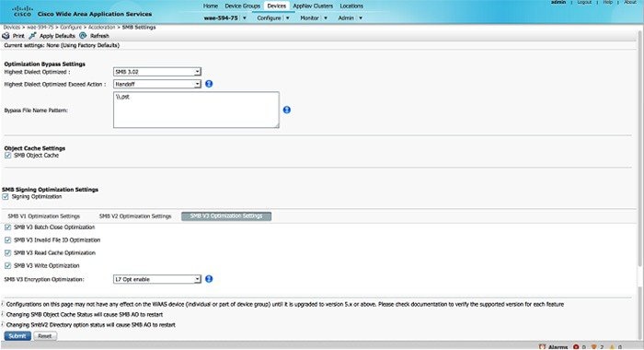
Task: Open help for Bypass File Name Pattern
Action: pyautogui.click(x=287, y=110)
